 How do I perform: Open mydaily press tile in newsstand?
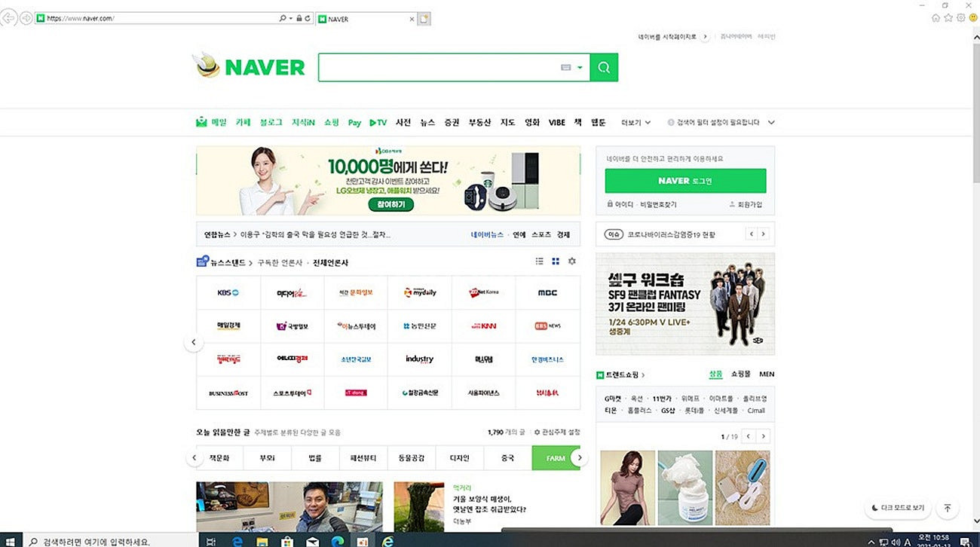(420, 292)
